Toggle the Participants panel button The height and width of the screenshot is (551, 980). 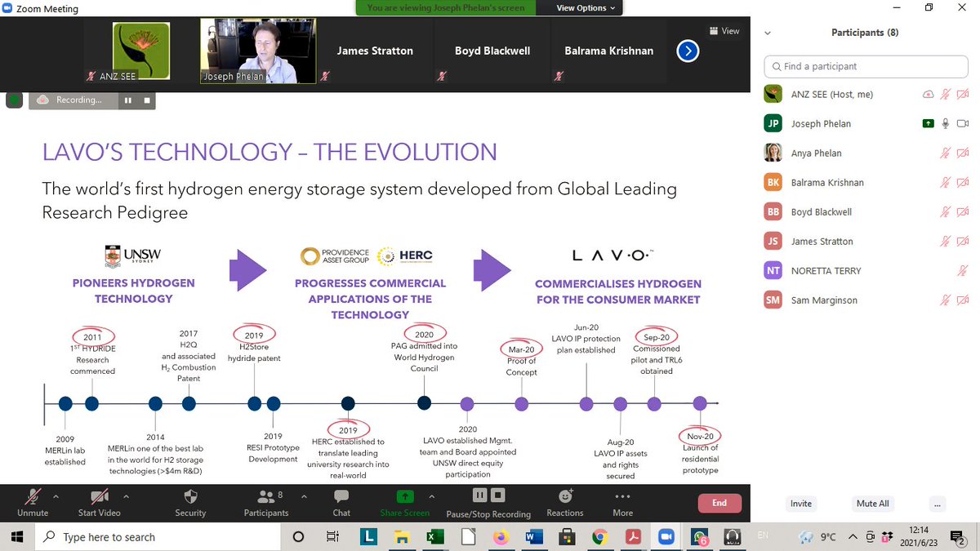[266, 502]
